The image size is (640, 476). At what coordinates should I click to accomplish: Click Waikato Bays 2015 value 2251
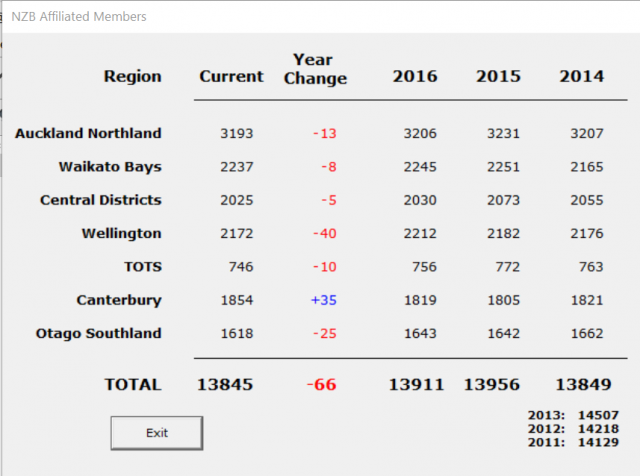click(503, 167)
